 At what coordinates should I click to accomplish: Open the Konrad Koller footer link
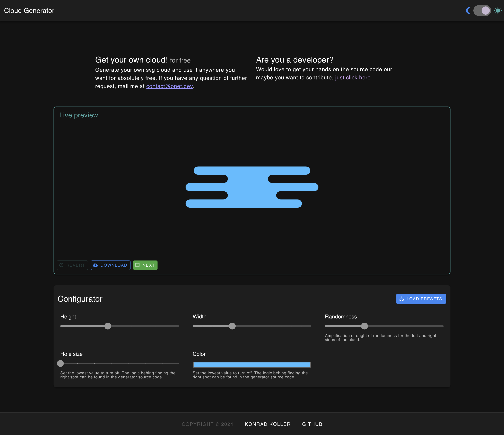pos(268,424)
